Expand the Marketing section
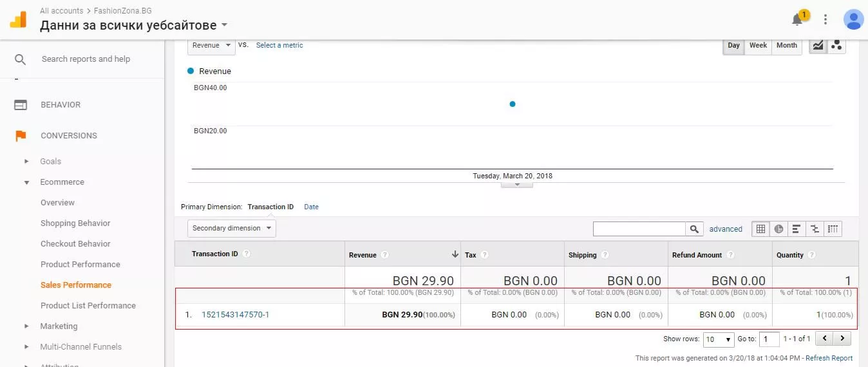The width and height of the screenshot is (868, 367). [26, 326]
